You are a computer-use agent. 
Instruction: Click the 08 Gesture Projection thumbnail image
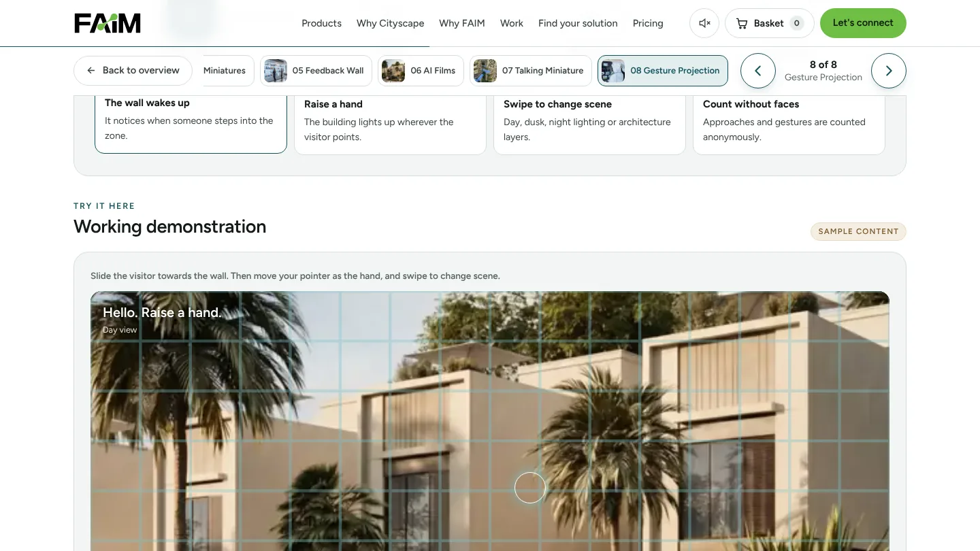[x=613, y=71]
